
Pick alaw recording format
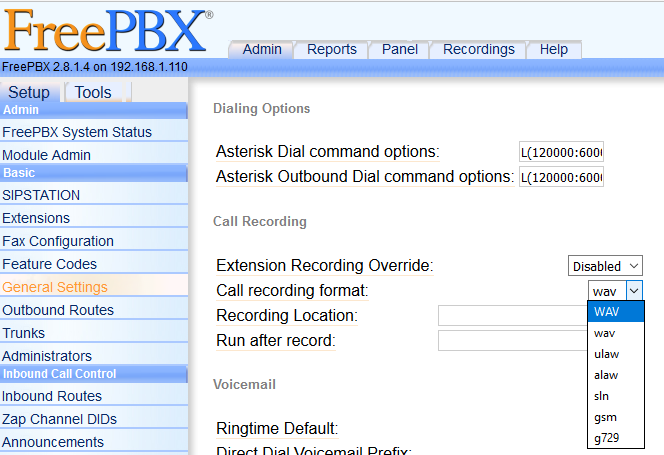(616, 375)
